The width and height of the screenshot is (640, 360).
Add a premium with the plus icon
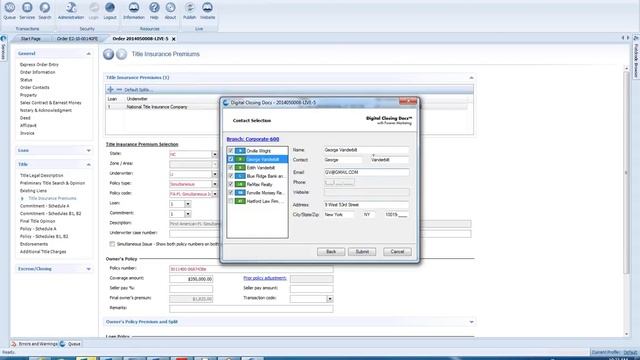pyautogui.click(x=110, y=89)
